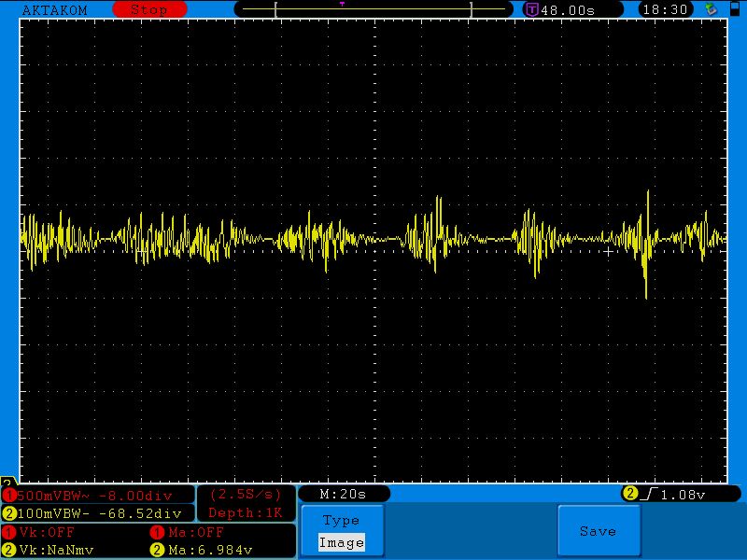Click the USB connection icon at top right
Screen dimensions: 747x560
tap(711, 8)
